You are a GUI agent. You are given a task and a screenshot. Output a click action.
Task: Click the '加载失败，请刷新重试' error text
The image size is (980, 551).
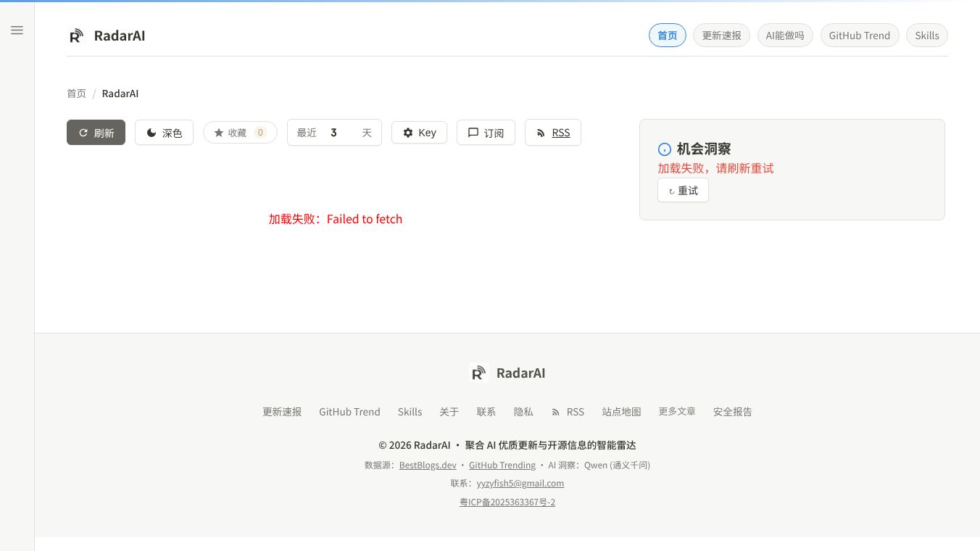pos(716,168)
